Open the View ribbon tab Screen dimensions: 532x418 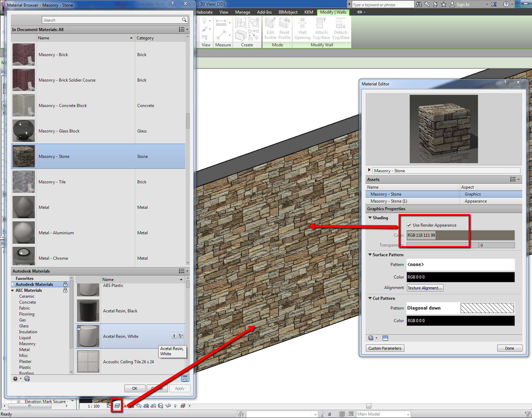pyautogui.click(x=224, y=12)
